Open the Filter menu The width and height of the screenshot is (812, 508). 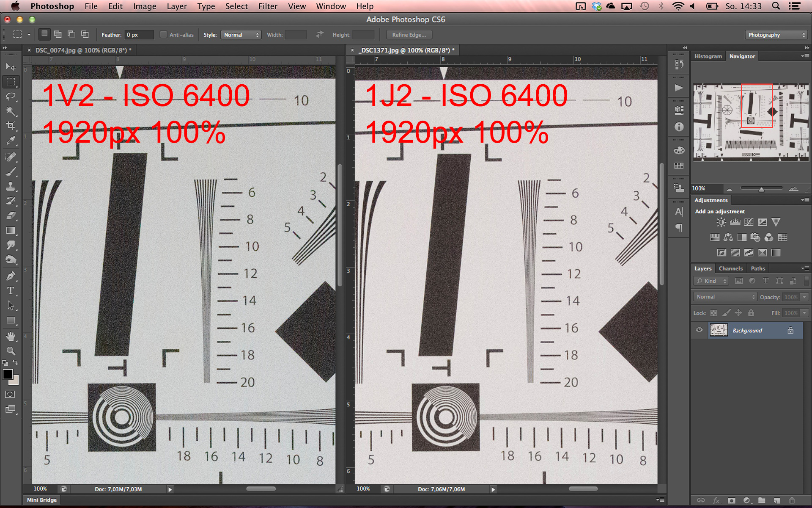(268, 6)
